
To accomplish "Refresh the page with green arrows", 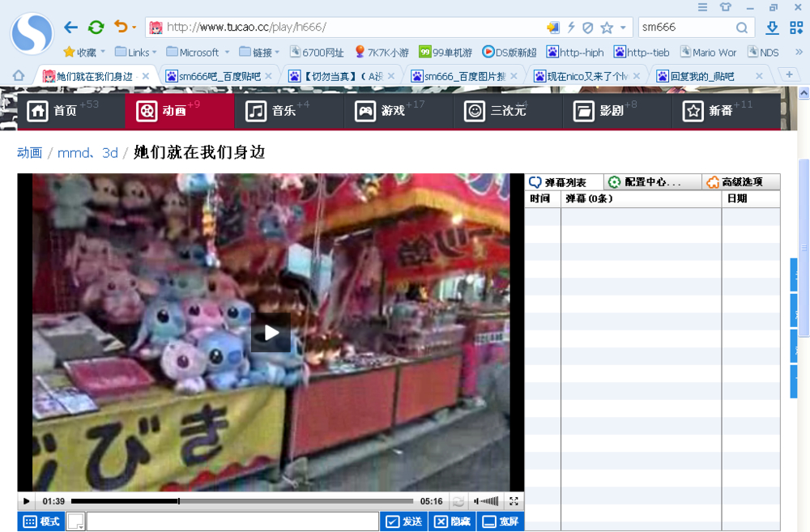I will pyautogui.click(x=96, y=27).
